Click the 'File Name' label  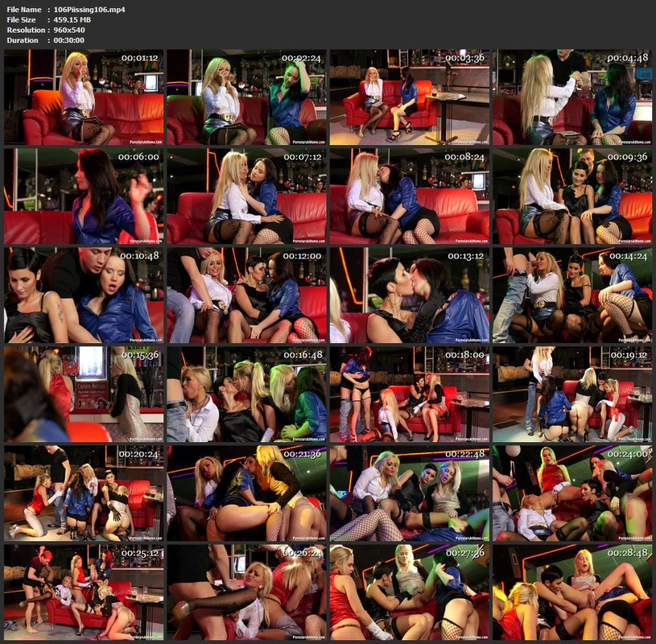24,10
